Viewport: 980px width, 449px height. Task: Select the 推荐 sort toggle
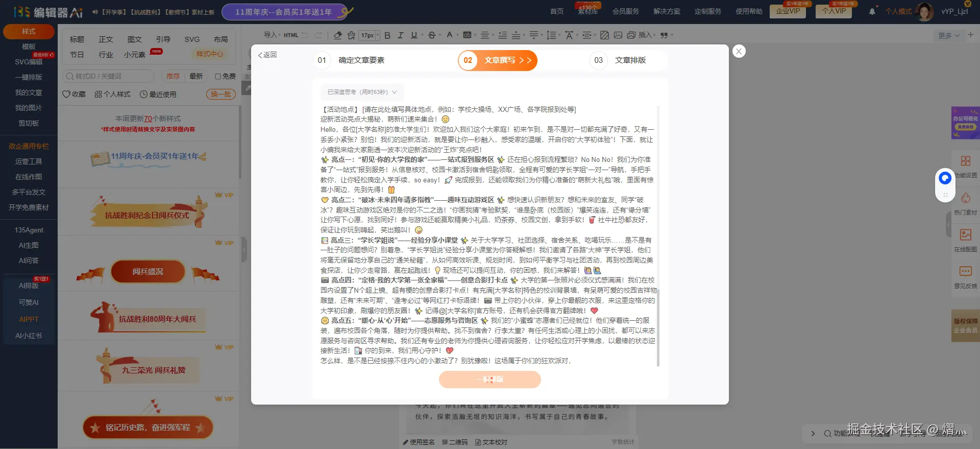tap(173, 76)
